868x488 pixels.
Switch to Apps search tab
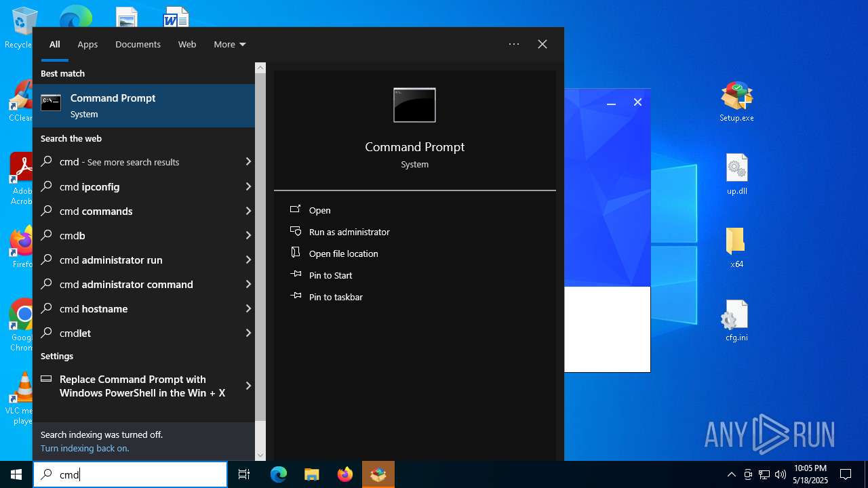click(87, 44)
